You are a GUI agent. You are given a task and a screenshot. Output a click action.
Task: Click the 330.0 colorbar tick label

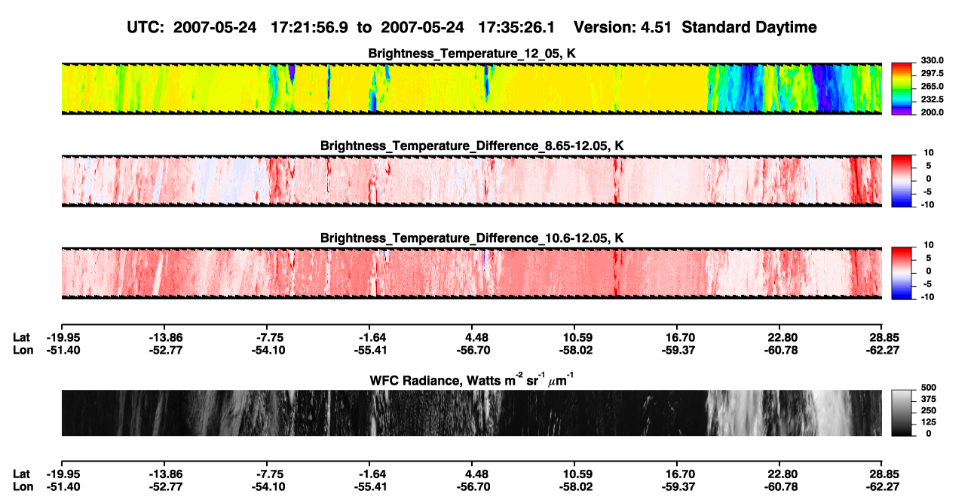(x=931, y=61)
